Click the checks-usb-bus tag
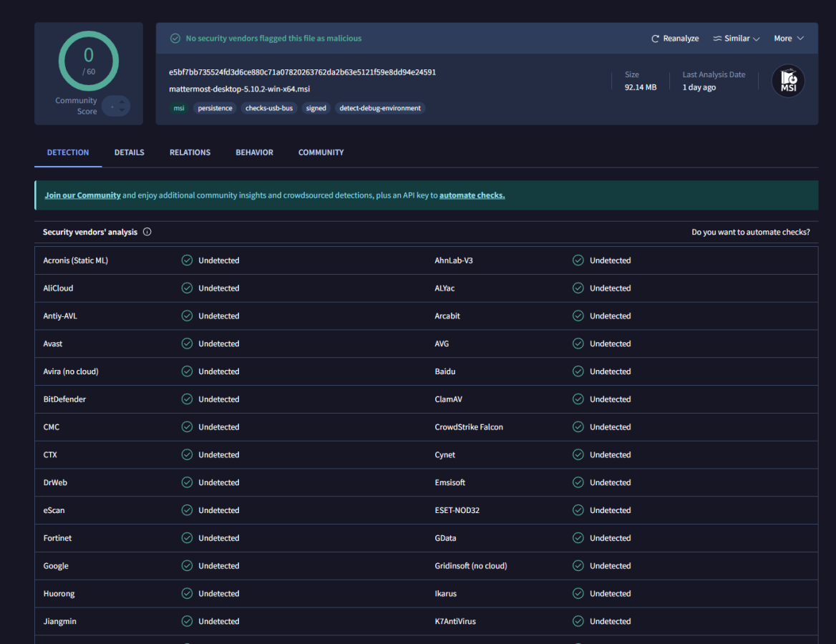The width and height of the screenshot is (836, 644). [268, 108]
